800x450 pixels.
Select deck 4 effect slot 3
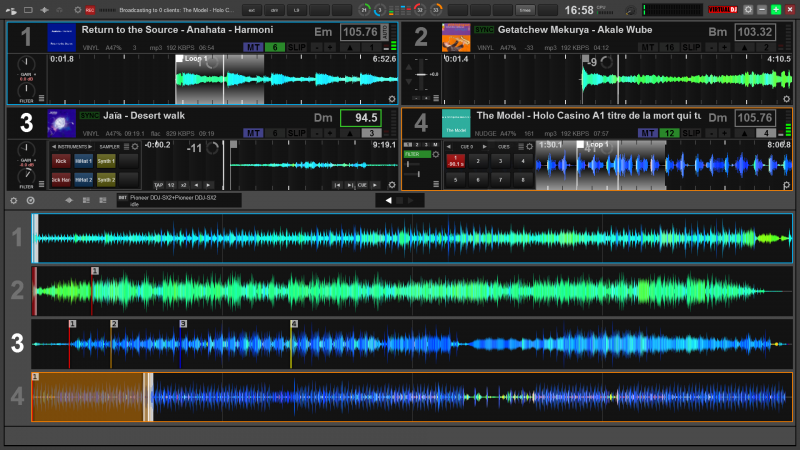click(426, 145)
